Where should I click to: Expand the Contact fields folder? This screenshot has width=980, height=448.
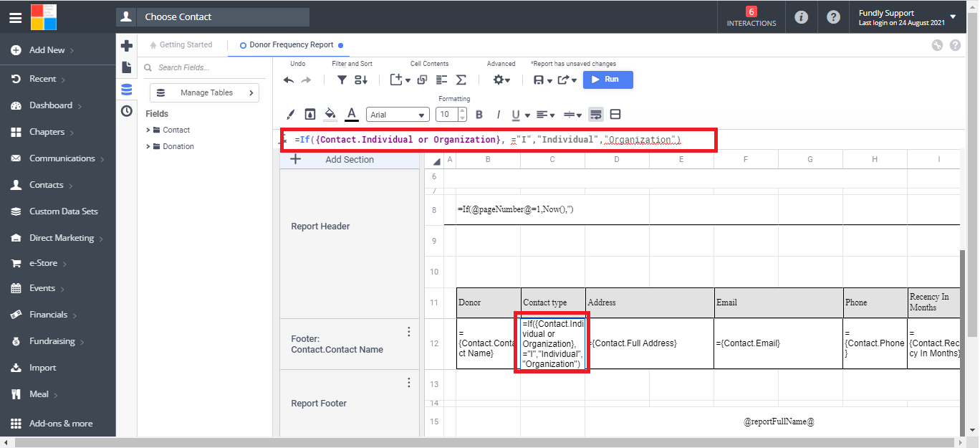148,130
